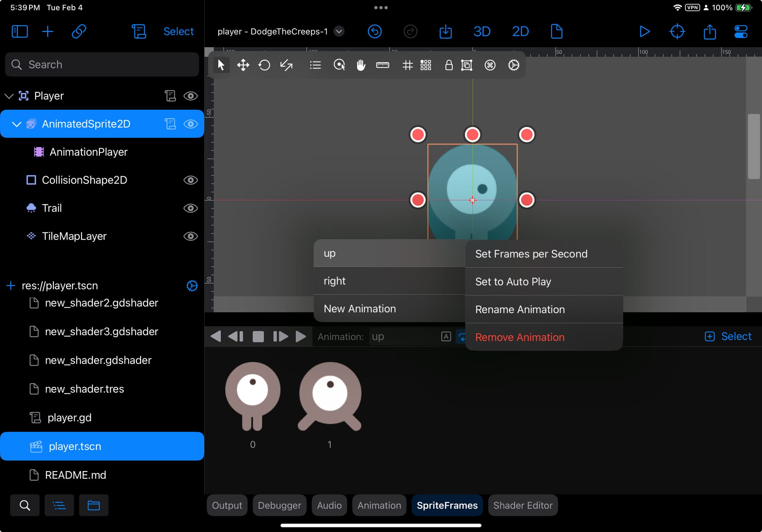The image size is (762, 532).
Task: Hide the TileMapLayer node
Action: (190, 236)
